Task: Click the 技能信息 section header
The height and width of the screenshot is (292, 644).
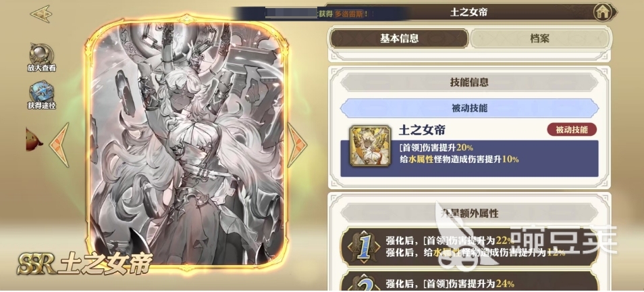Action: [x=469, y=82]
